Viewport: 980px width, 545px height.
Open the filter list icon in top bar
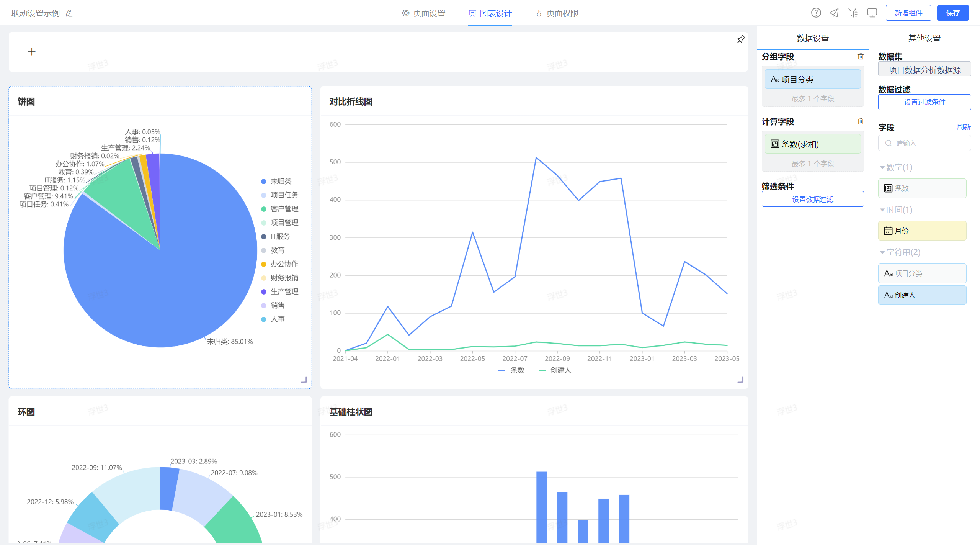(853, 13)
